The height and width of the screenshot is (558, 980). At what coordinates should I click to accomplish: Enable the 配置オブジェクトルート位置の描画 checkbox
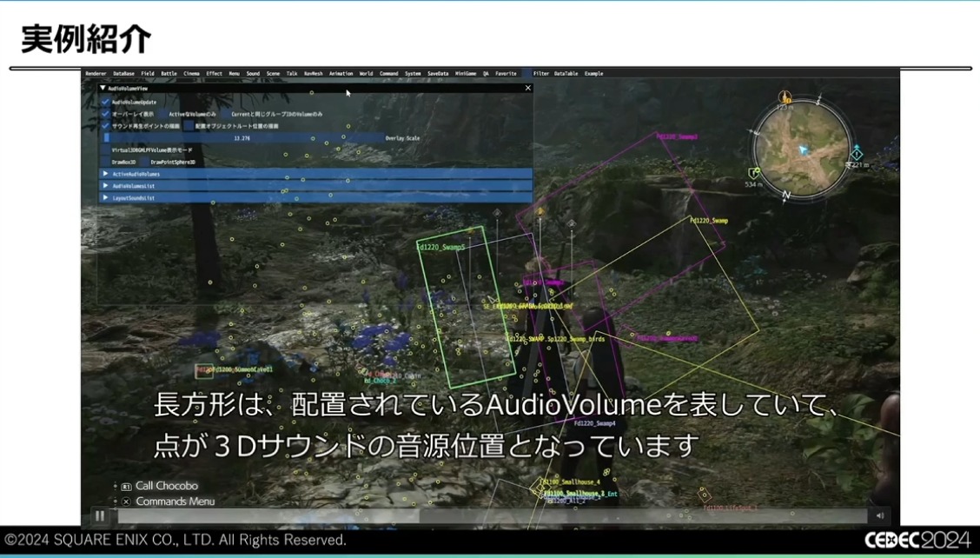pyautogui.click(x=189, y=126)
